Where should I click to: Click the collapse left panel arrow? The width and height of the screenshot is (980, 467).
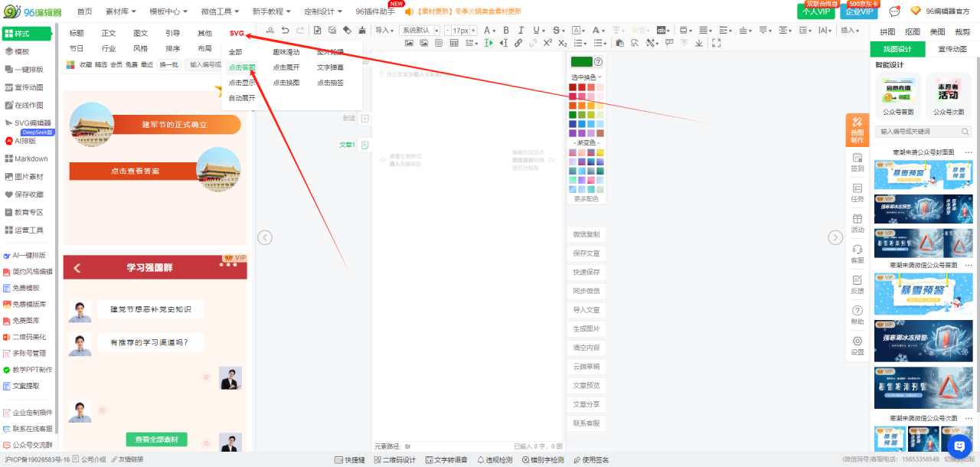tap(265, 237)
